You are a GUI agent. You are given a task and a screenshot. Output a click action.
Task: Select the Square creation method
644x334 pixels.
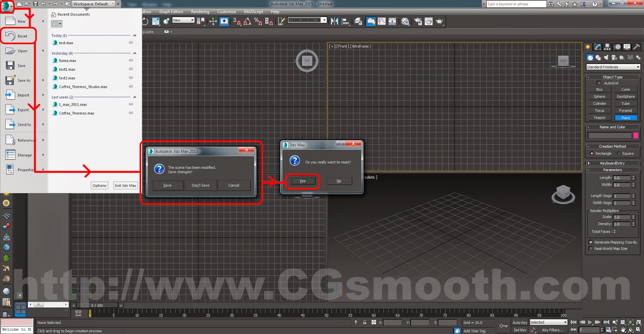(x=619, y=154)
